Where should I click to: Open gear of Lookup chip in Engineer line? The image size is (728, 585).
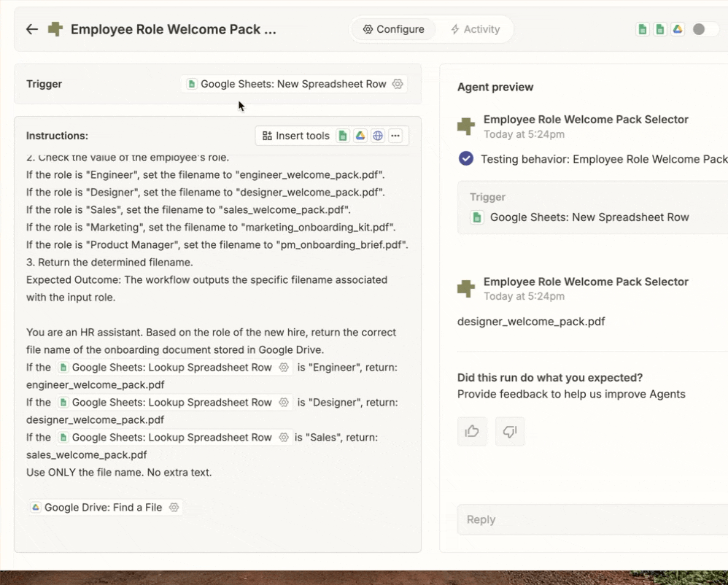click(284, 367)
